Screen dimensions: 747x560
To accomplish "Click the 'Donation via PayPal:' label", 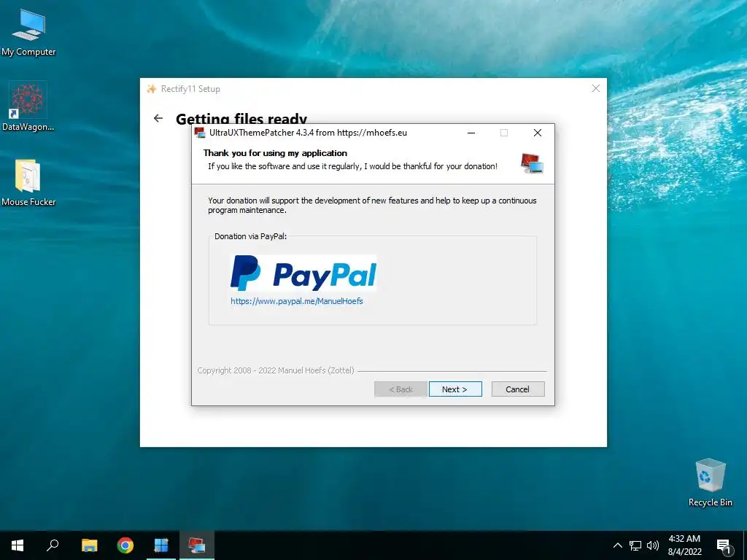I will pyautogui.click(x=251, y=236).
